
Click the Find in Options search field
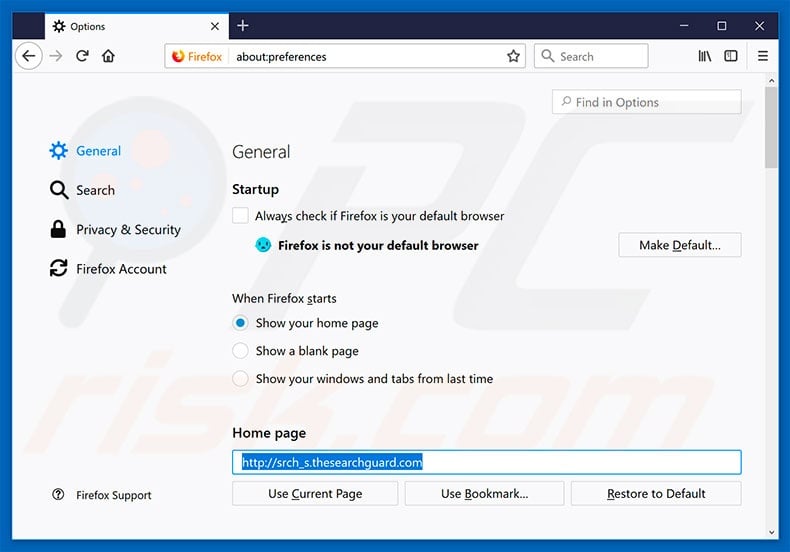(x=646, y=102)
